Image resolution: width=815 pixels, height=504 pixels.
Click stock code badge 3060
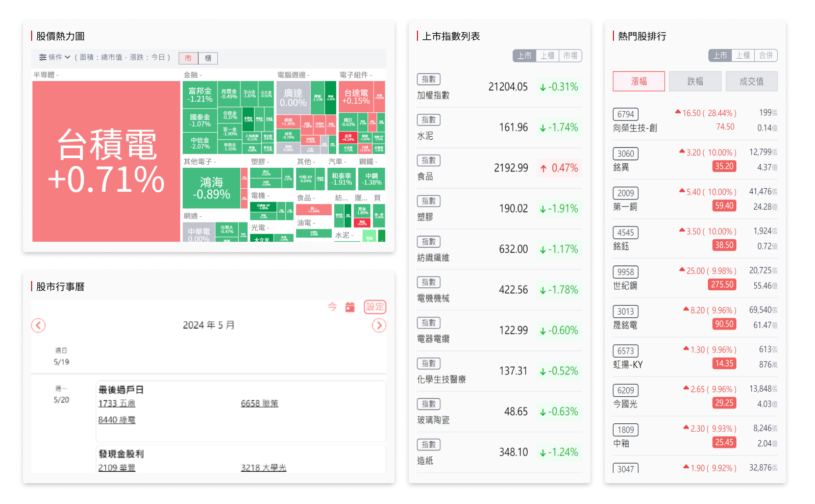coord(626,154)
